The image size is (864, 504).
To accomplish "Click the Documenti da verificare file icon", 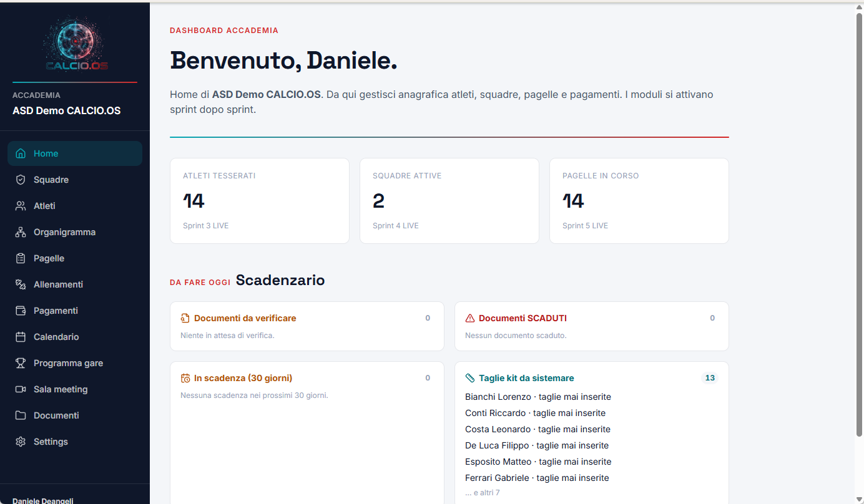I will (185, 318).
